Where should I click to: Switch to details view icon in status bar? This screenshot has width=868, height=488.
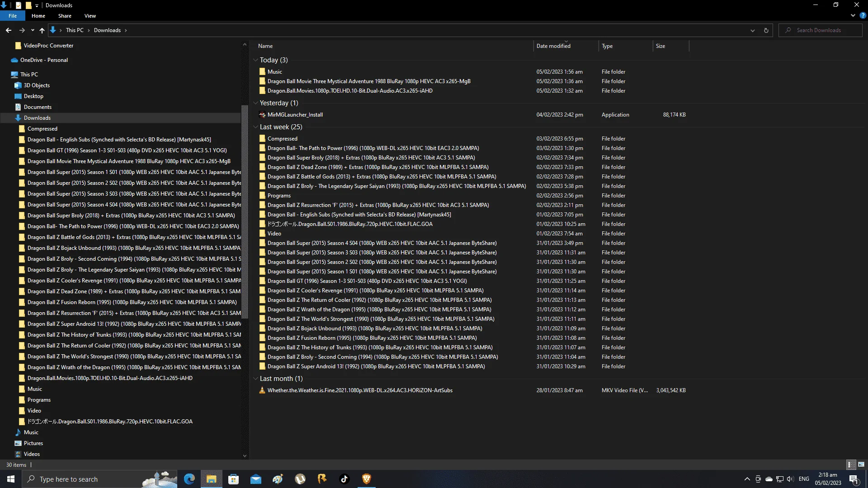(851, 465)
